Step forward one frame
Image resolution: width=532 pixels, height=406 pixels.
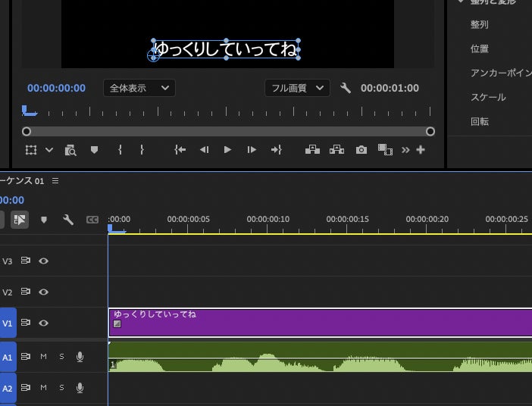252,149
